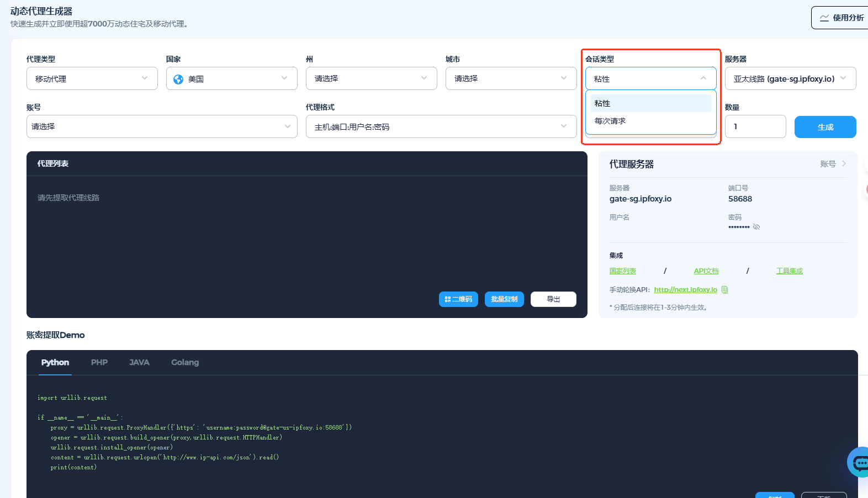Viewport: 868px width, 498px height.
Task: Open the 州 state dropdown
Action: (371, 78)
